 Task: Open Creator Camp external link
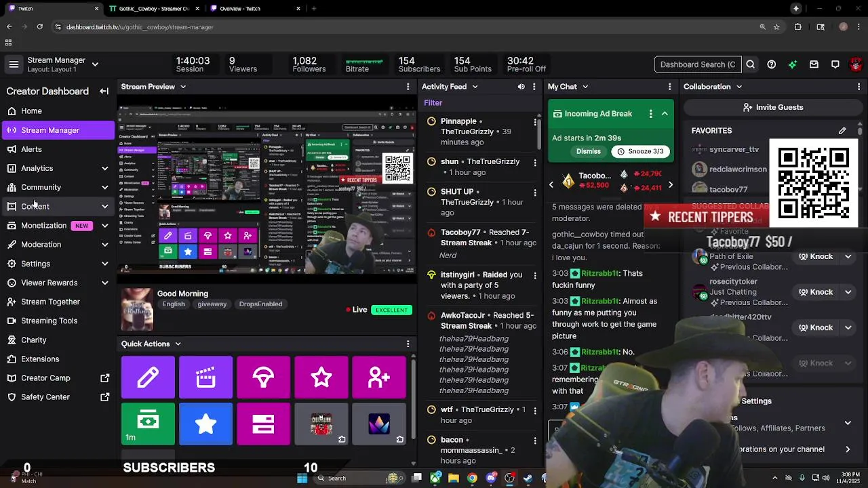[x=58, y=378]
